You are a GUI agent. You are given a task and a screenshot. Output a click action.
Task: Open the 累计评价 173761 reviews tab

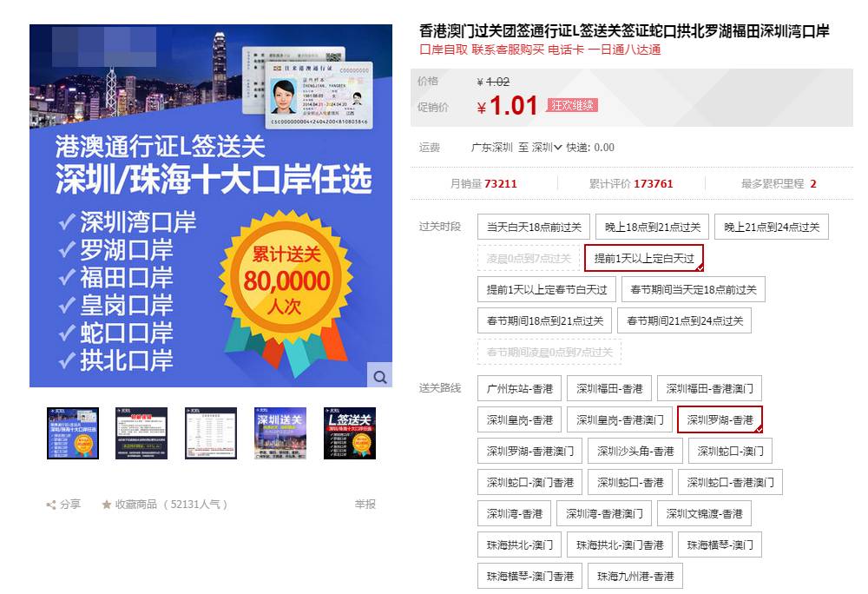point(631,184)
